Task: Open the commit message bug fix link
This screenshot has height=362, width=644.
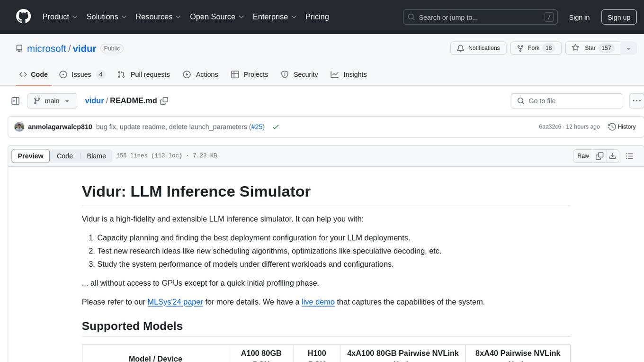Action: (x=172, y=127)
